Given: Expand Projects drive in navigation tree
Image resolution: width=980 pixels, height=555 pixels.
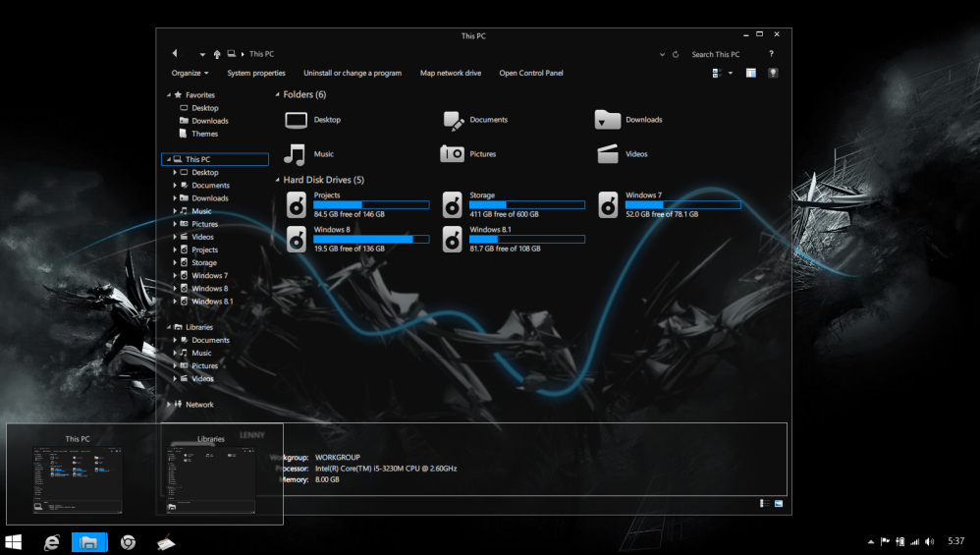Looking at the screenshot, I should tap(175, 250).
